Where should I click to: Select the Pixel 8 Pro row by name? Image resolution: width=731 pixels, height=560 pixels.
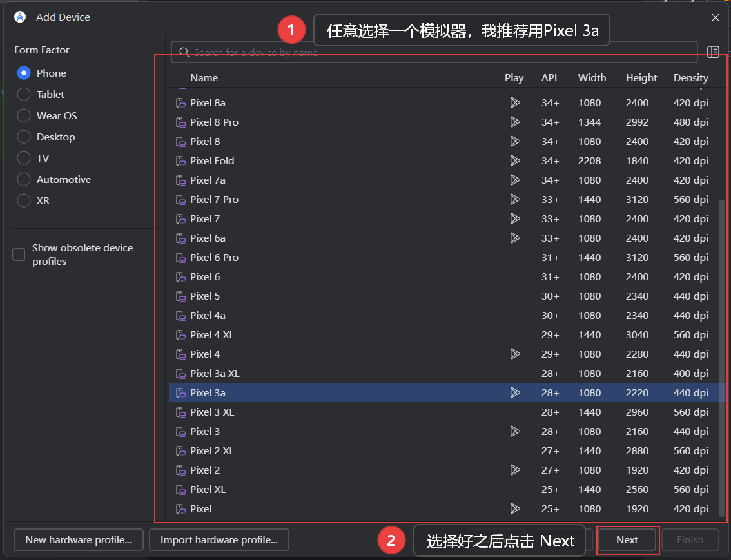click(x=214, y=122)
